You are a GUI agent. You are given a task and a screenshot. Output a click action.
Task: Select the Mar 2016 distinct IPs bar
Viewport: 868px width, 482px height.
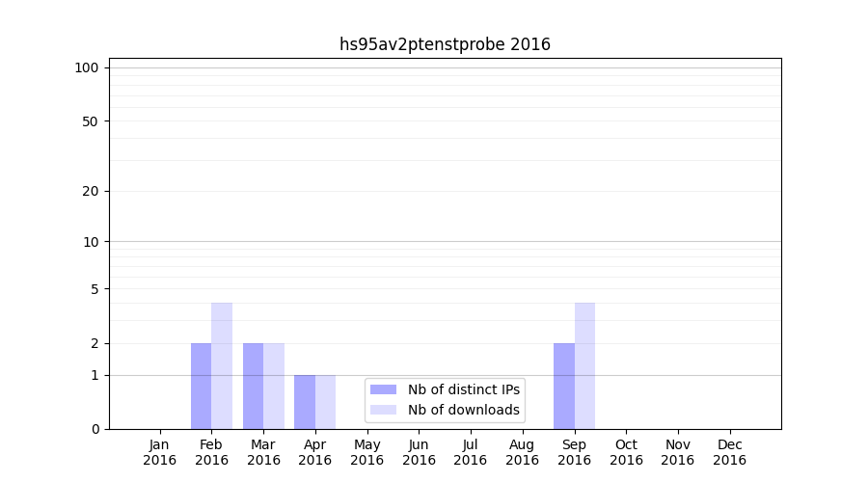click(253, 386)
